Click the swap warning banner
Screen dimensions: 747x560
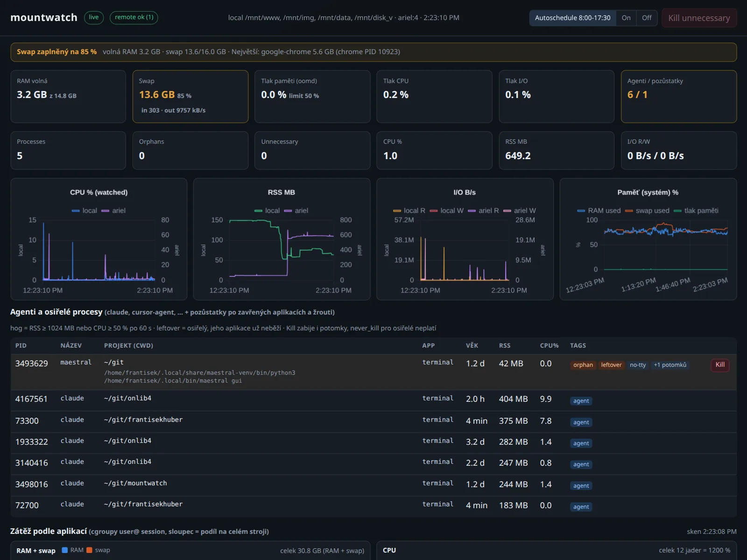(x=373, y=52)
